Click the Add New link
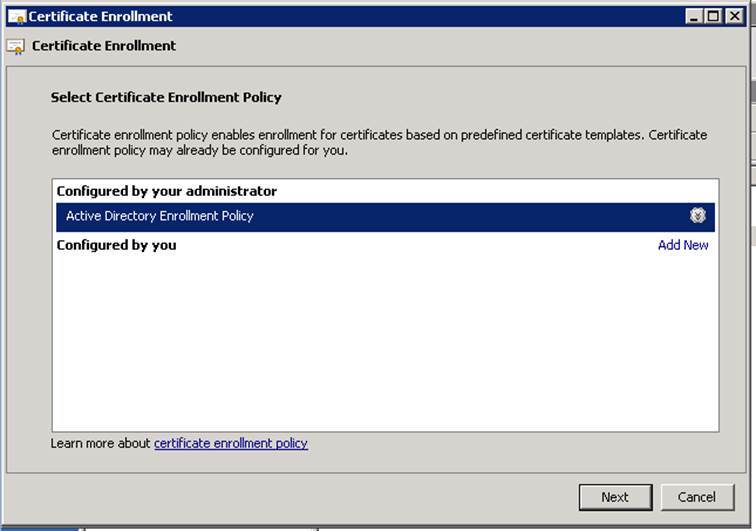 coord(683,245)
